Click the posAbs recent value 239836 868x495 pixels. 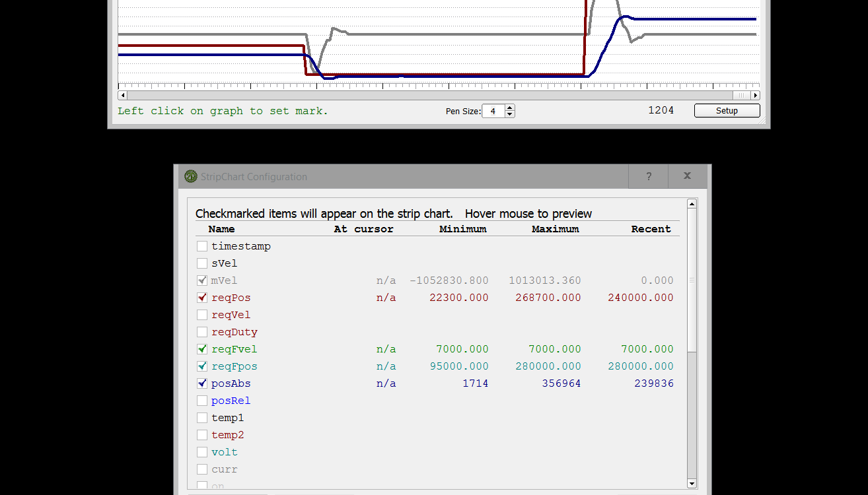654,383
